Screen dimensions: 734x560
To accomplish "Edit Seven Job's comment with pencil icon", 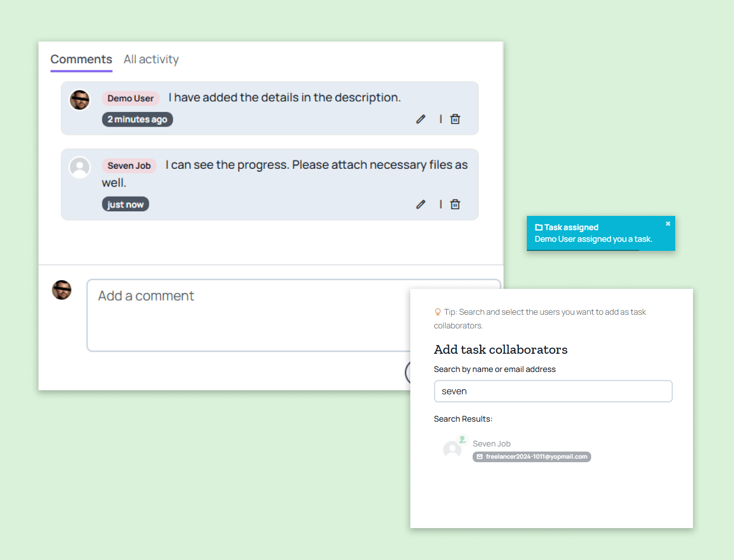I will pos(420,204).
